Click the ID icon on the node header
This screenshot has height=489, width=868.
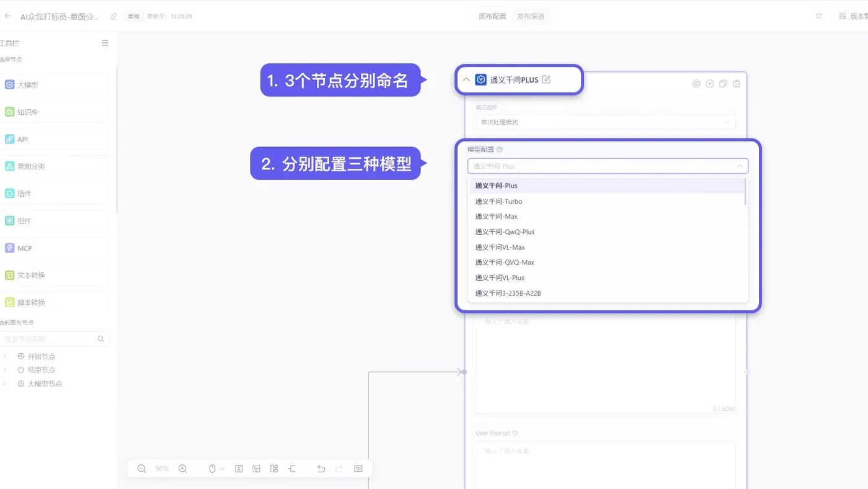tap(696, 84)
